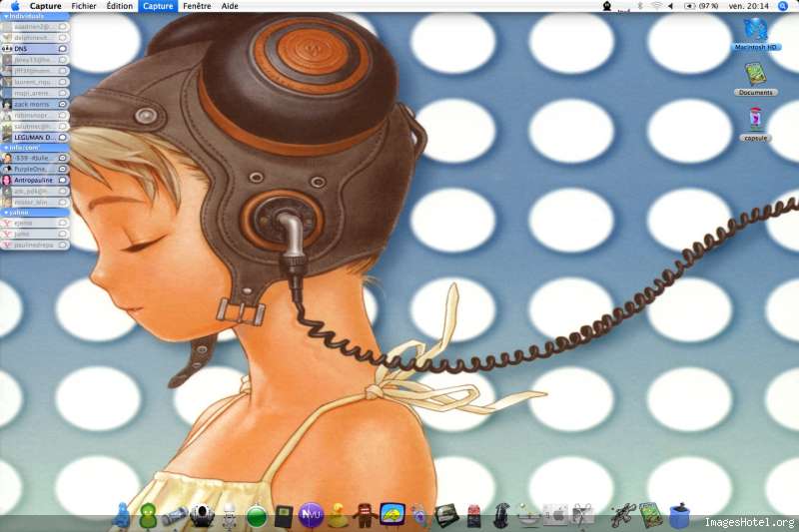Launch Nvu from the Dock

pos(311,515)
